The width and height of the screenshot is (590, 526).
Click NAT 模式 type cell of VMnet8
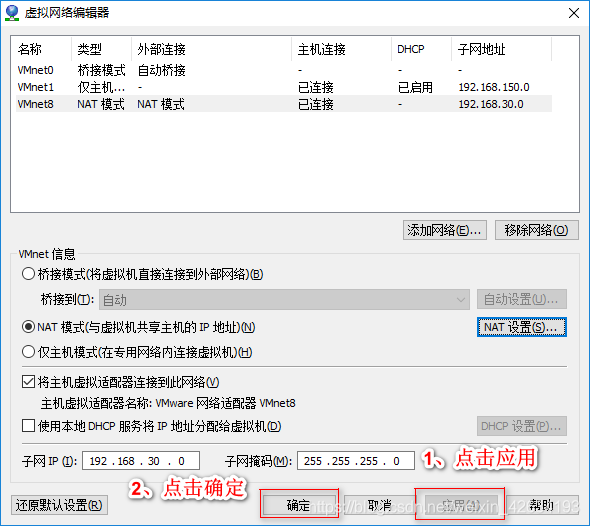click(101, 104)
